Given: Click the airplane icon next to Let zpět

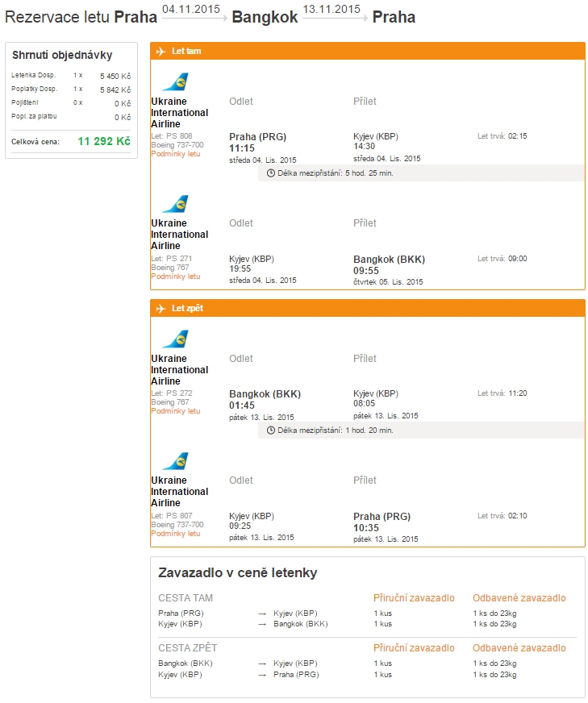Looking at the screenshot, I should (x=161, y=309).
